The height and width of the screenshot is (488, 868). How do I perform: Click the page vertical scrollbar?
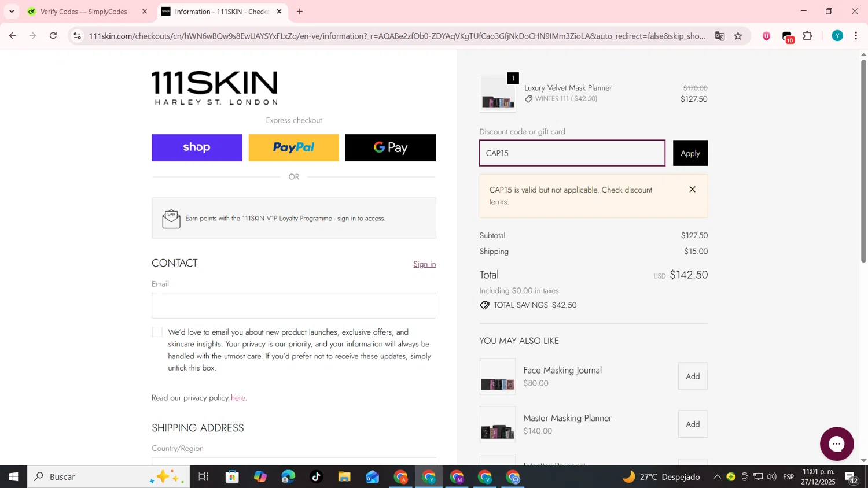click(x=863, y=161)
